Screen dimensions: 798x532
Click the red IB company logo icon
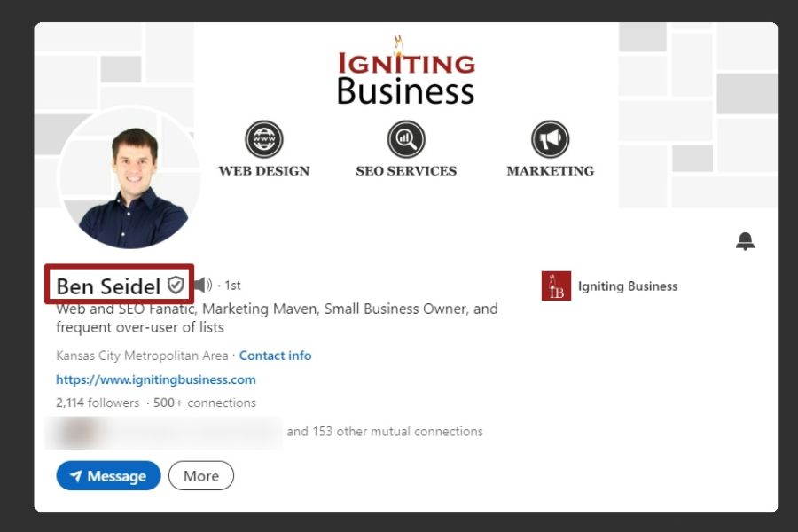click(556, 286)
